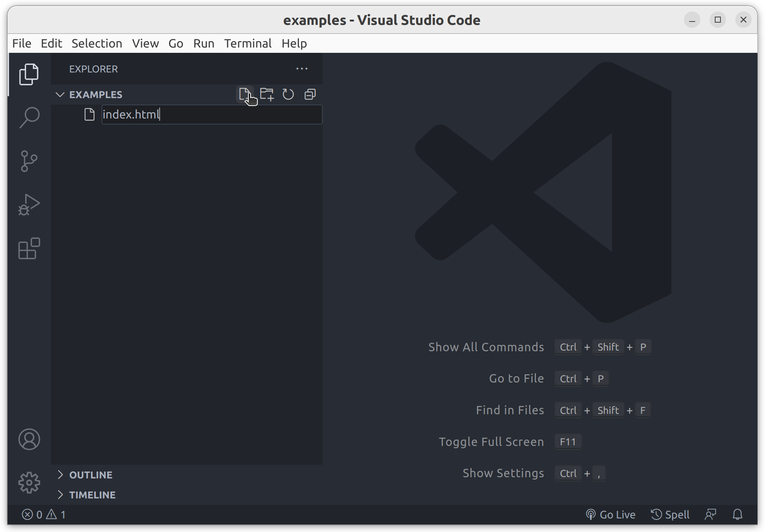Collapse all folders in Explorer
Screen dimensions: 765x532
tap(310, 94)
